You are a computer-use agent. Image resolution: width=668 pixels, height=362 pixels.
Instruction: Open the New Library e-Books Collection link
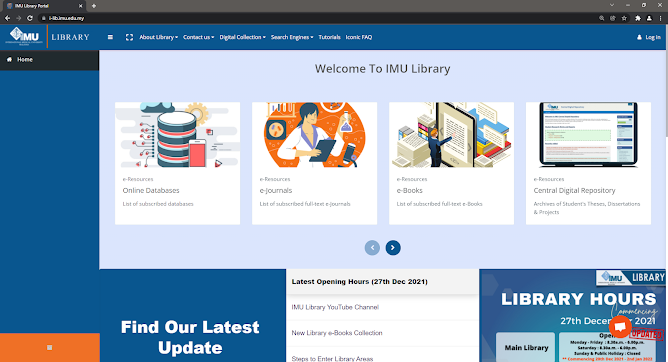click(337, 333)
